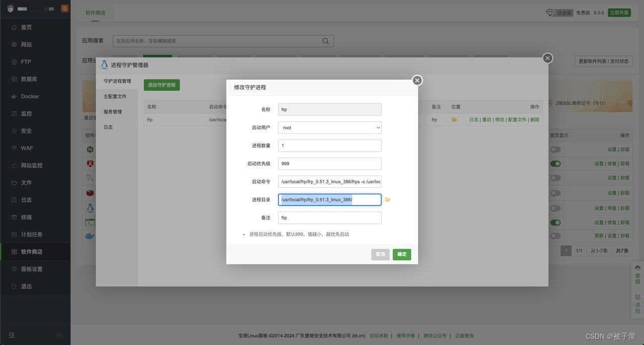The height and width of the screenshot is (345, 644).
Task: Click in the 应用搜索 search box
Action: 218,41
